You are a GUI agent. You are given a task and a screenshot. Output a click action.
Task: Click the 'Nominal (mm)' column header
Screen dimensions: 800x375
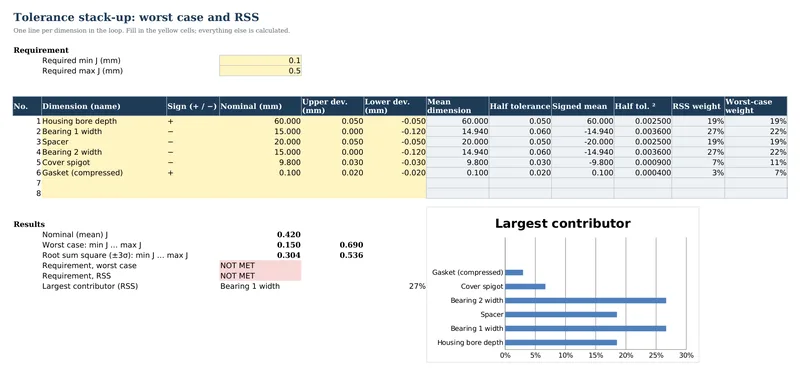pos(260,106)
